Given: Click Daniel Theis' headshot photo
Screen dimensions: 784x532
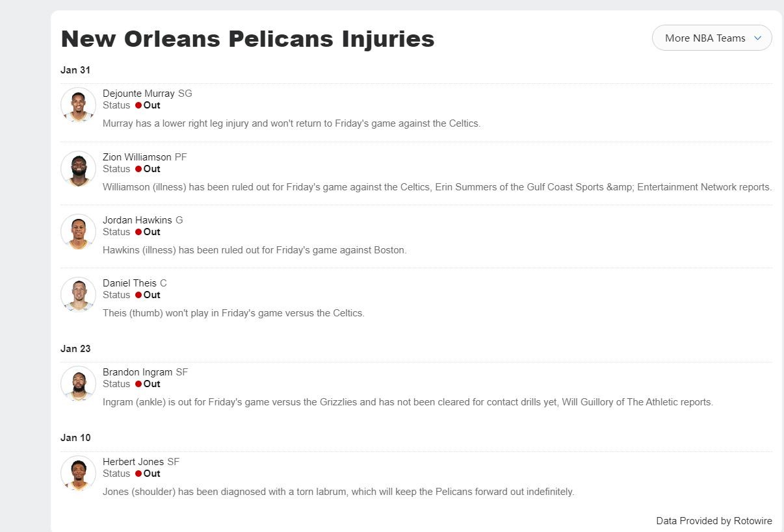Looking at the screenshot, I should (79, 295).
